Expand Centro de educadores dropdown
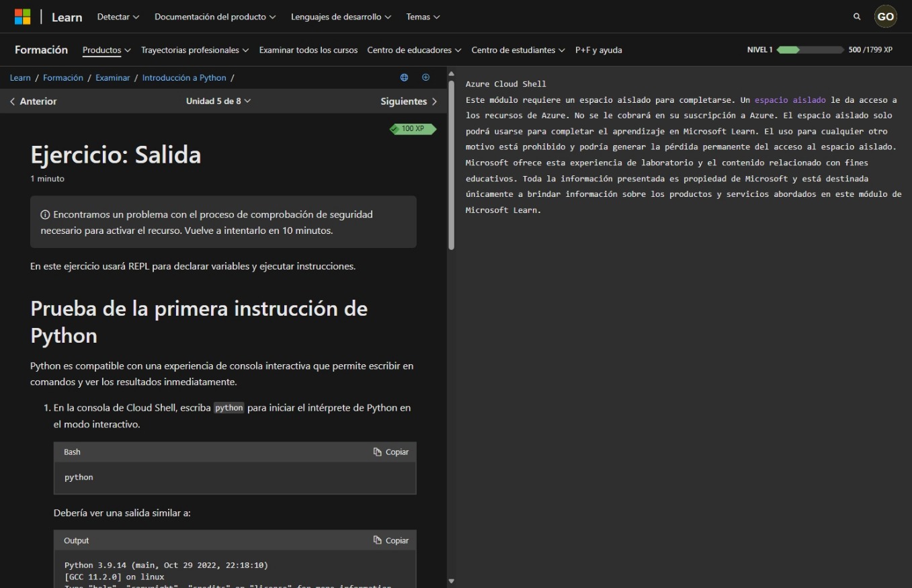 click(x=414, y=50)
